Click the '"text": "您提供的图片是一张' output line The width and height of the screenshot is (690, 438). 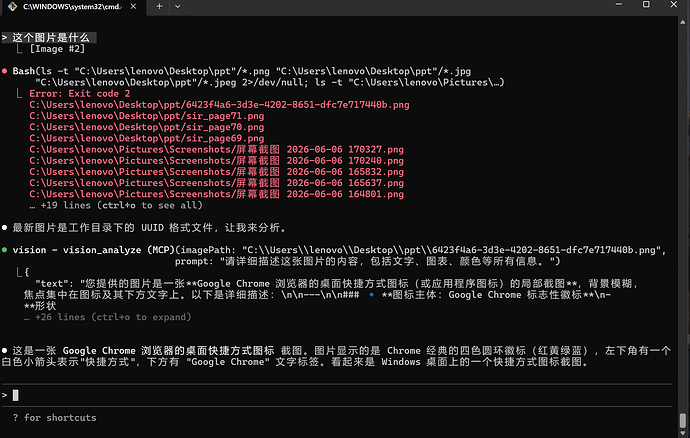337,283
